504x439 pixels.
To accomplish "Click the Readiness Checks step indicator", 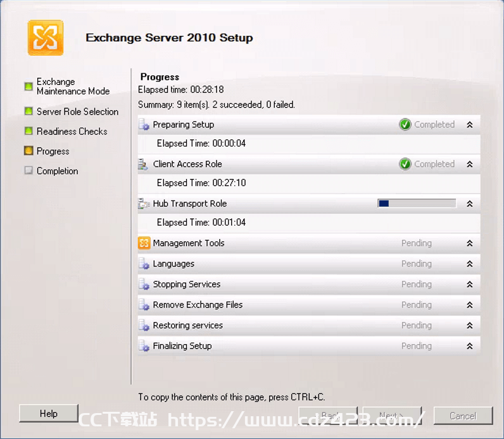I will (28, 131).
